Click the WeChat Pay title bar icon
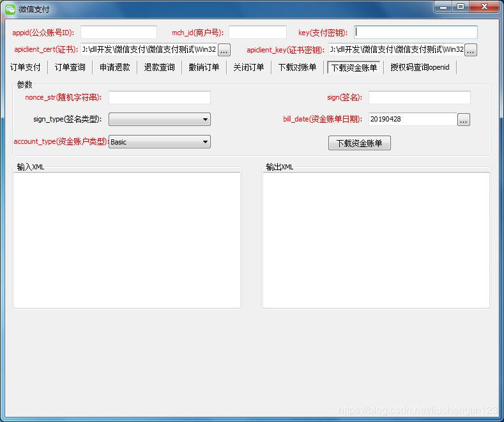The height and width of the screenshot is (422, 504). point(10,9)
